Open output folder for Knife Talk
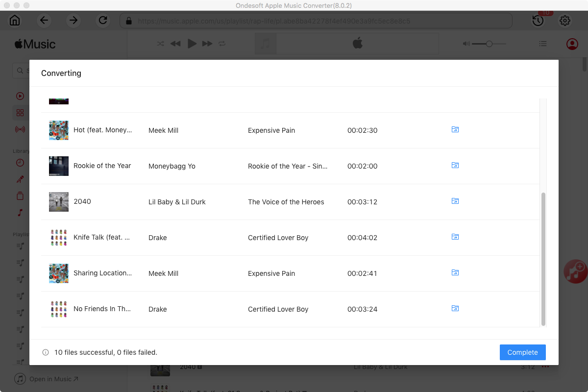This screenshot has height=392, width=588. pyautogui.click(x=455, y=237)
